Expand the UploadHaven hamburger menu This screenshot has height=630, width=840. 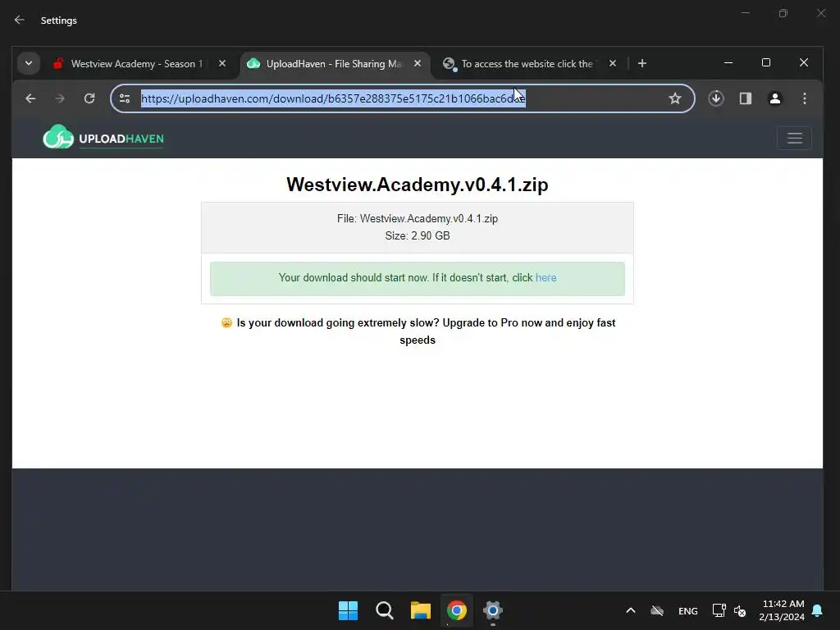point(794,138)
